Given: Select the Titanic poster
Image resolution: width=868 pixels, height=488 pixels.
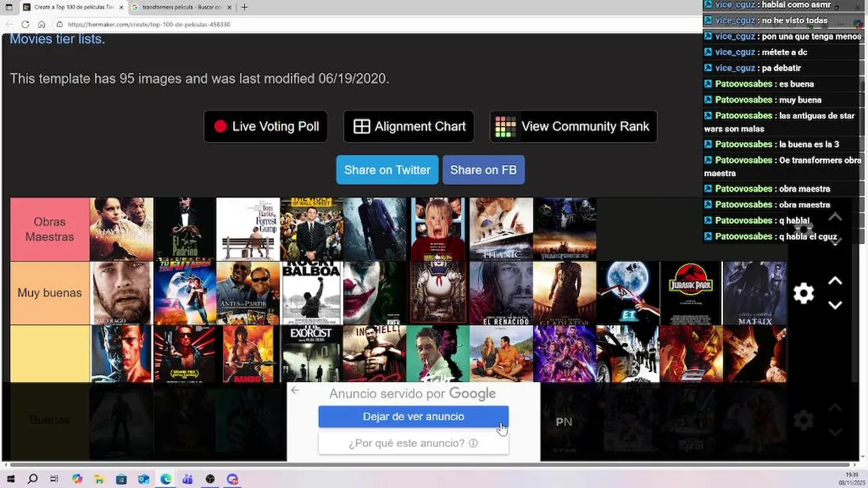Looking at the screenshot, I should tap(501, 229).
